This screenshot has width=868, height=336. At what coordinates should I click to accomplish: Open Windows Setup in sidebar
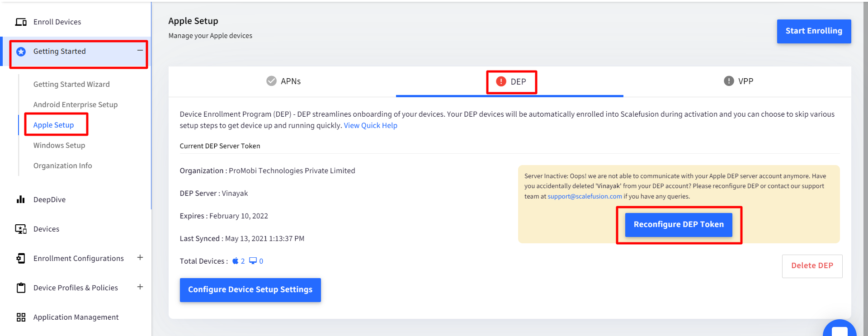59,145
